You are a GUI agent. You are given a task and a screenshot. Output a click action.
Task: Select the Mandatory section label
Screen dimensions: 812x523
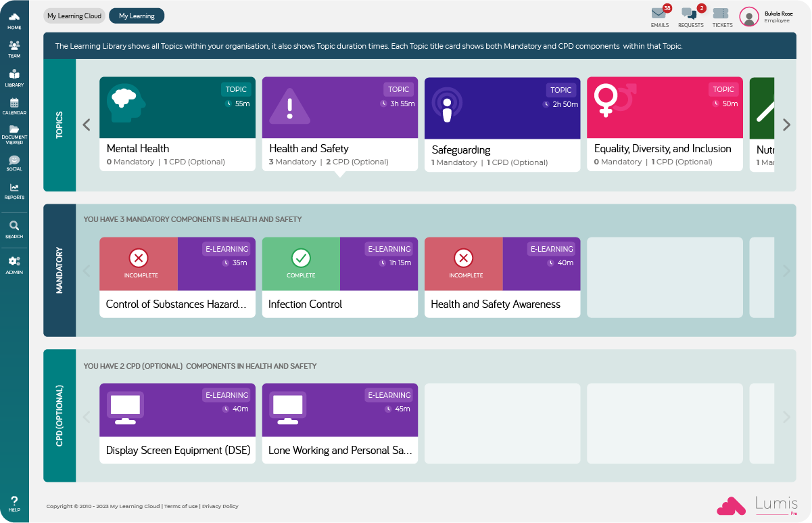pyautogui.click(x=59, y=271)
